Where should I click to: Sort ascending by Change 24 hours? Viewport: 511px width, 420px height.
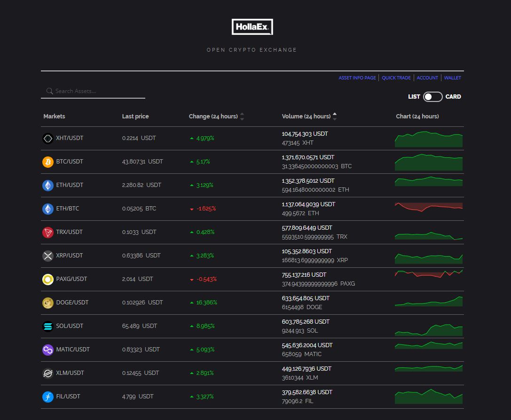point(242,114)
